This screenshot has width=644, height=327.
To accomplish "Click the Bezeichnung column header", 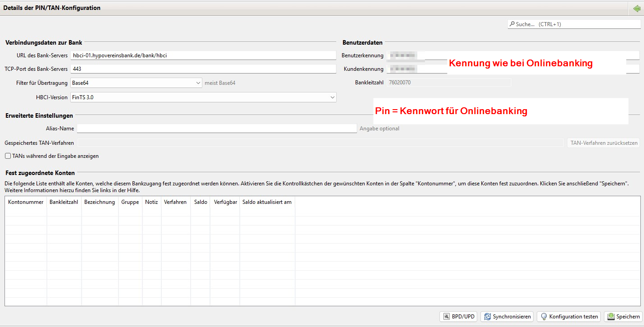I will coord(99,202).
